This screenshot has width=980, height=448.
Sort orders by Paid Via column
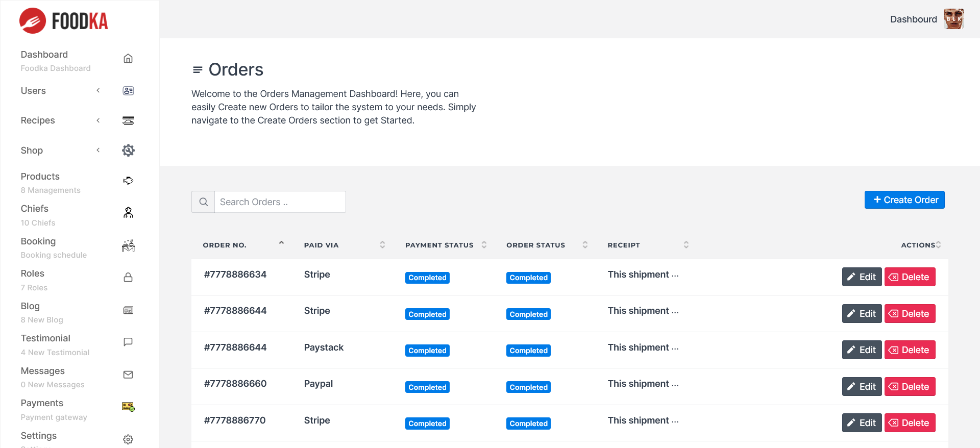(x=382, y=245)
